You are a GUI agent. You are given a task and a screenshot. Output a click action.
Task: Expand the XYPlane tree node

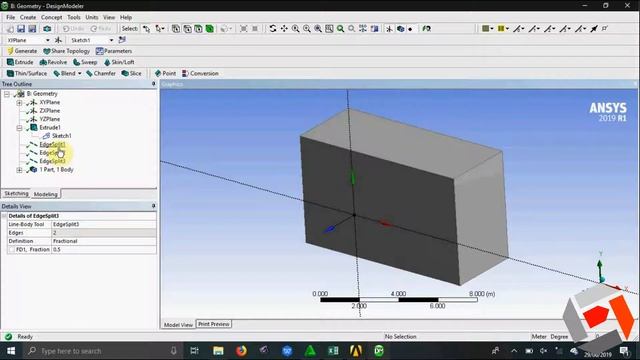(19, 102)
